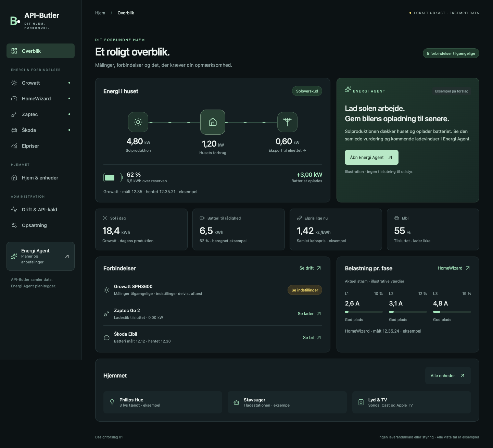Viewport: 493px width, 448px height.
Task: Click the Batteri til rådighed battery icon
Action: [x=202, y=218]
